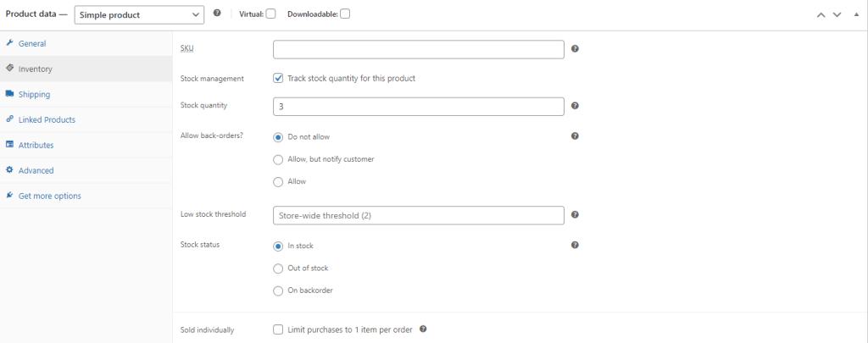Click help icon next to product type
The image size is (868, 343).
coord(218,14)
